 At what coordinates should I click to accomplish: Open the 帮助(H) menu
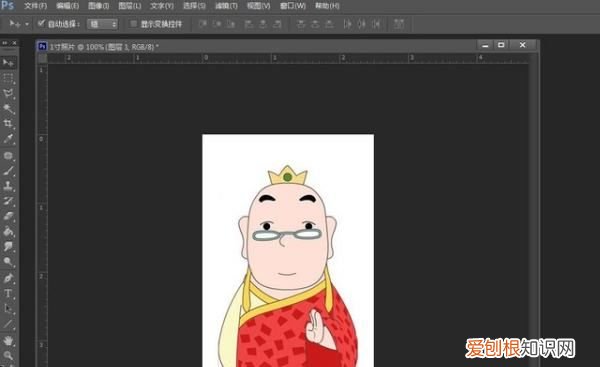(327, 6)
